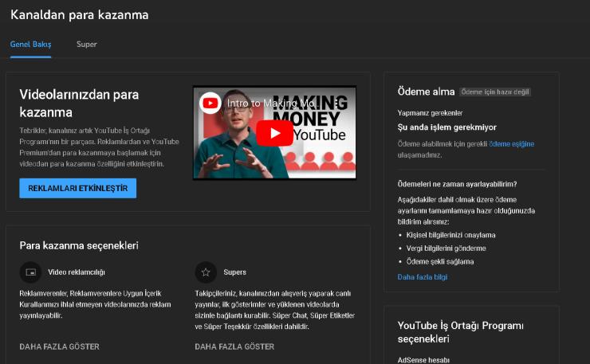Click the YouTube İş Ortağı Programı seçenekleri heading
590x364 pixels.
[460, 332]
